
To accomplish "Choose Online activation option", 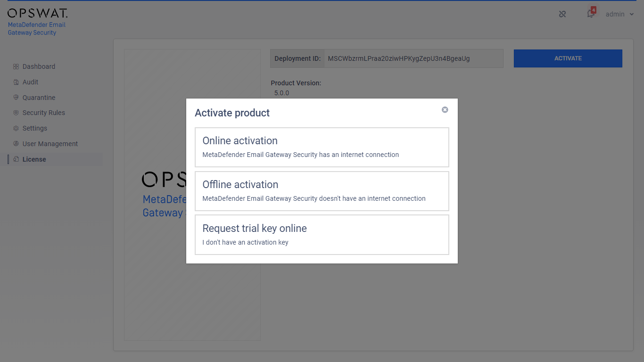I will click(x=322, y=147).
